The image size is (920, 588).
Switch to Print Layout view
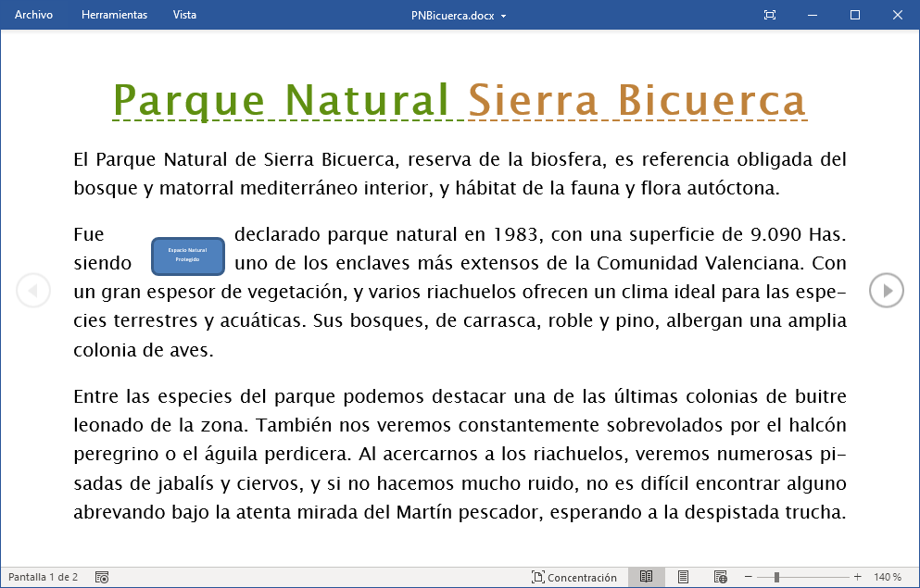pos(683,577)
